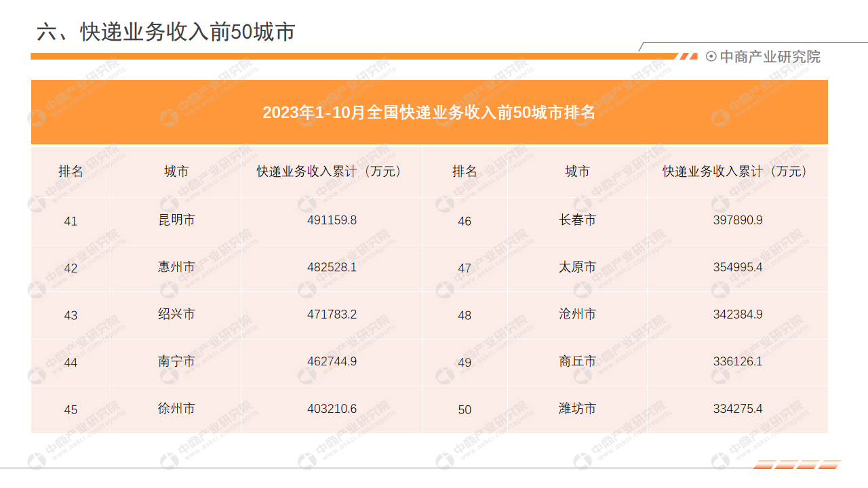Select rank cell 43
Image resolution: width=868 pixels, height=488 pixels.
pyautogui.click(x=71, y=316)
